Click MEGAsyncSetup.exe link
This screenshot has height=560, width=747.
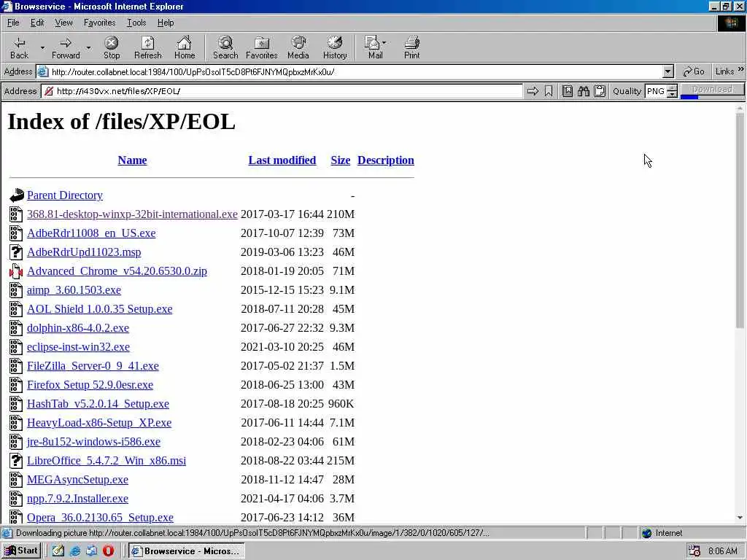[77, 480]
